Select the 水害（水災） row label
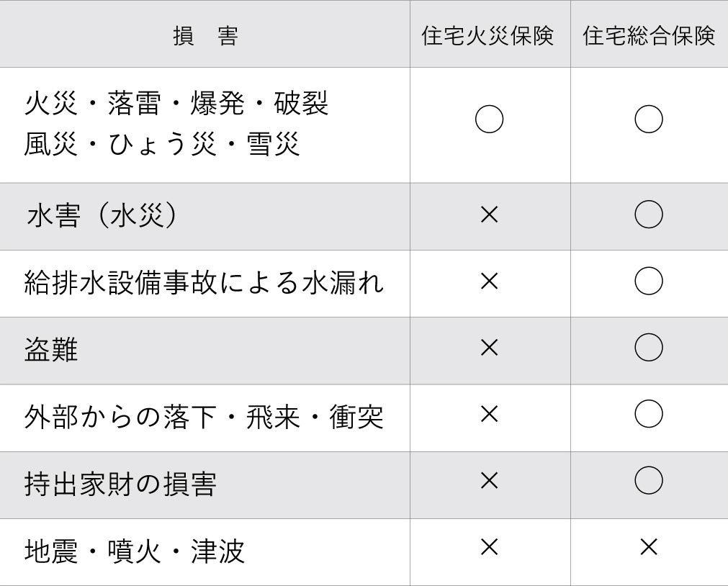The height and width of the screenshot is (586, 728). click(102, 216)
